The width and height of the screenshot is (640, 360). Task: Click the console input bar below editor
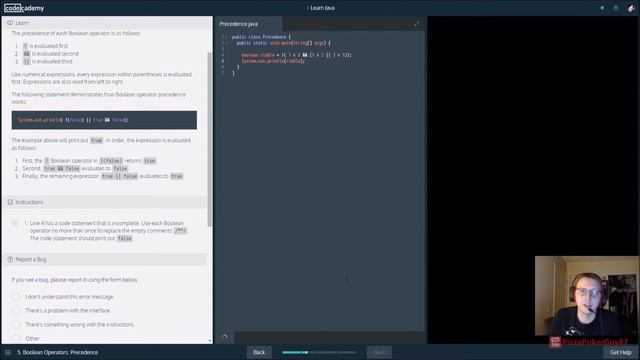pyautogui.click(x=329, y=338)
